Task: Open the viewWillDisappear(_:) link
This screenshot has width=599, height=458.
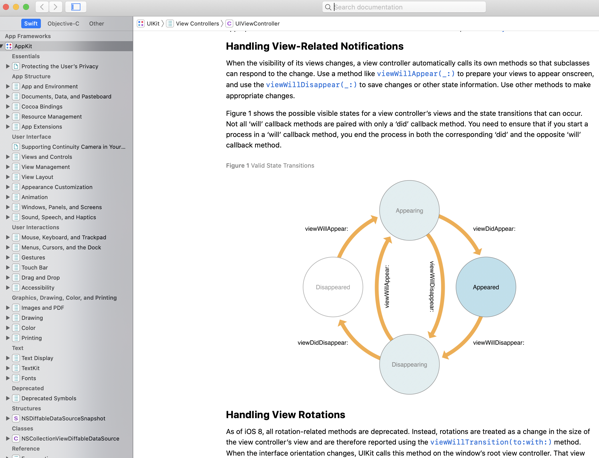Action: 311,84
